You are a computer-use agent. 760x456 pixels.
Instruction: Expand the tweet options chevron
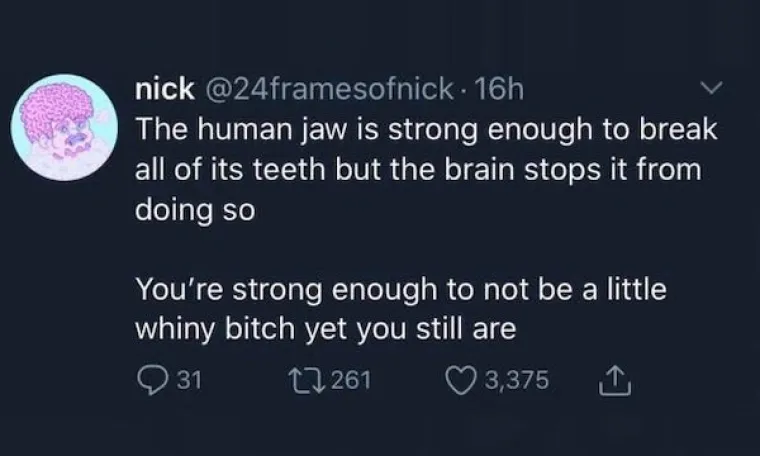pyautogui.click(x=711, y=91)
